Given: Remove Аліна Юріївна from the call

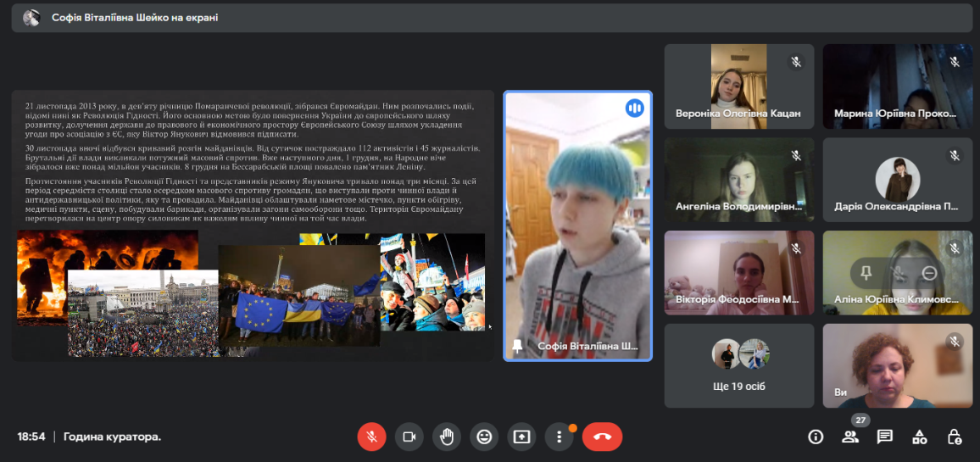Looking at the screenshot, I should (x=930, y=272).
